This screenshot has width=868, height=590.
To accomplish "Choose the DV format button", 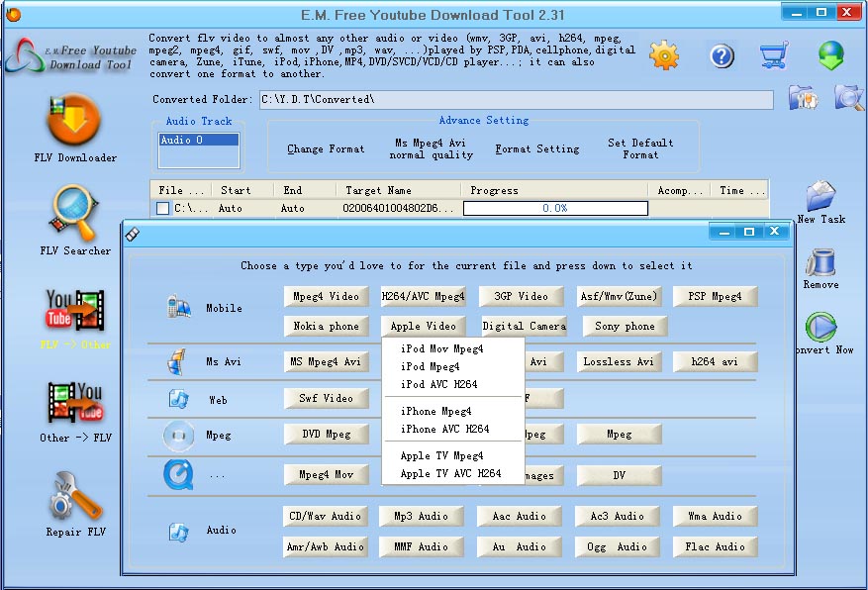I will pyautogui.click(x=619, y=475).
